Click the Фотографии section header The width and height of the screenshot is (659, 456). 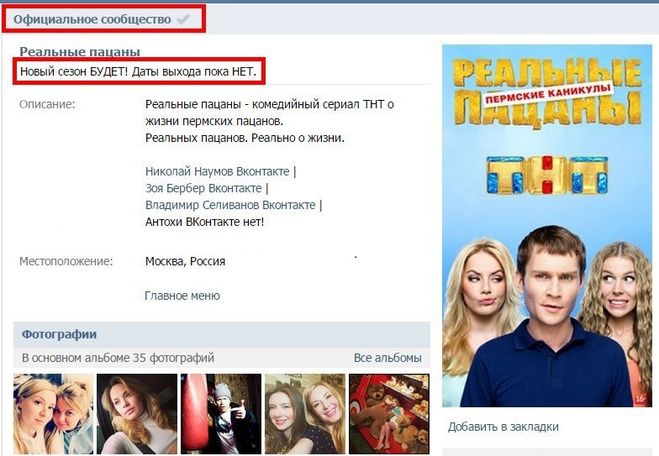59,335
